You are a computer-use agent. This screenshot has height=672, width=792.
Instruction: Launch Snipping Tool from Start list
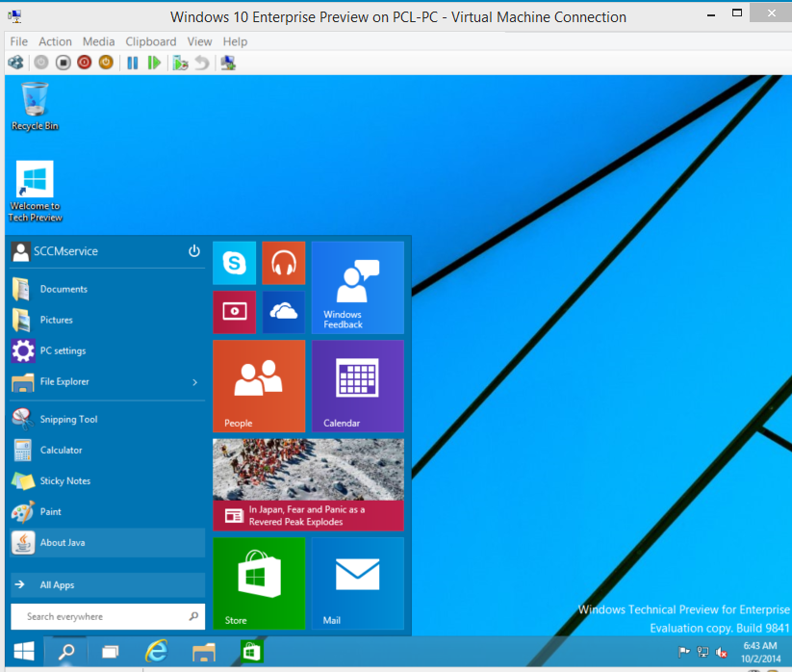68,420
